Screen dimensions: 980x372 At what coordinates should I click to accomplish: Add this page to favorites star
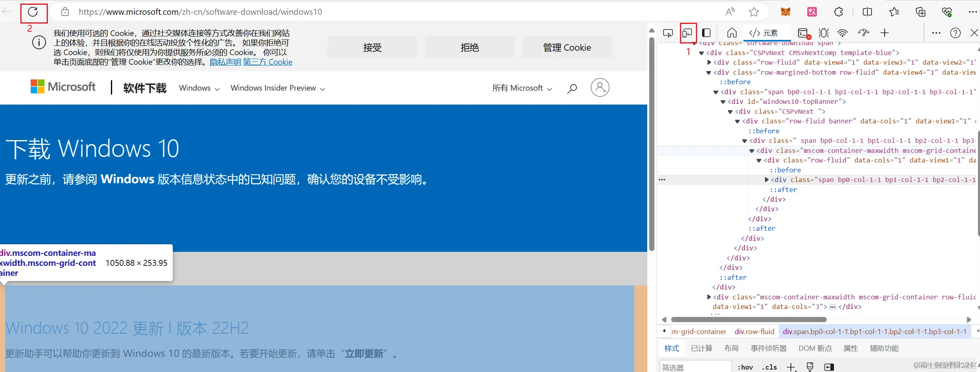[754, 12]
